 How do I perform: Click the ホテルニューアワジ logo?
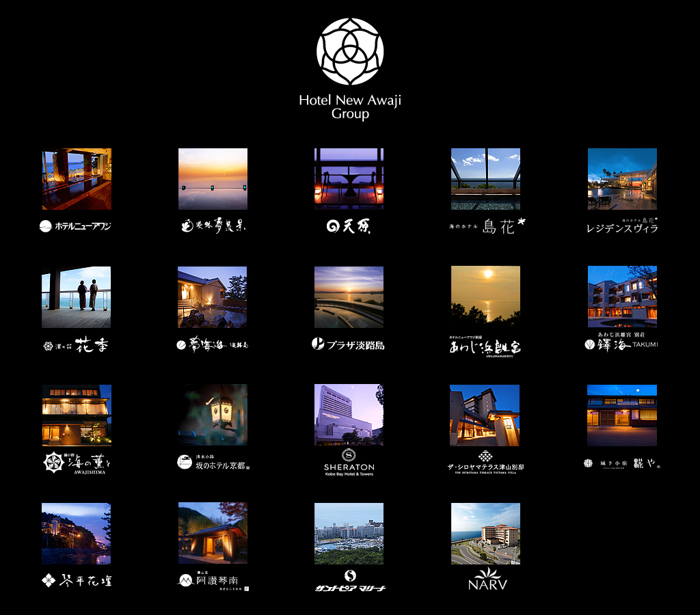pos(75,226)
